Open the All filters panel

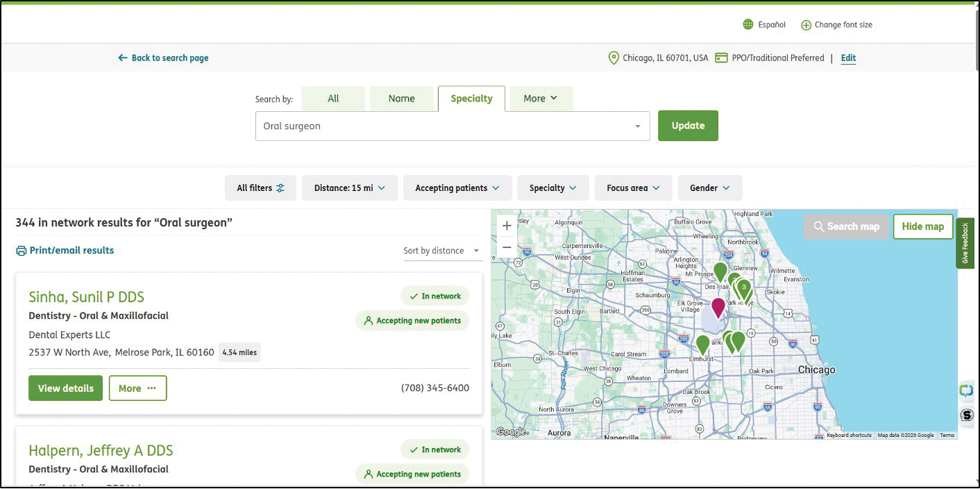(260, 188)
